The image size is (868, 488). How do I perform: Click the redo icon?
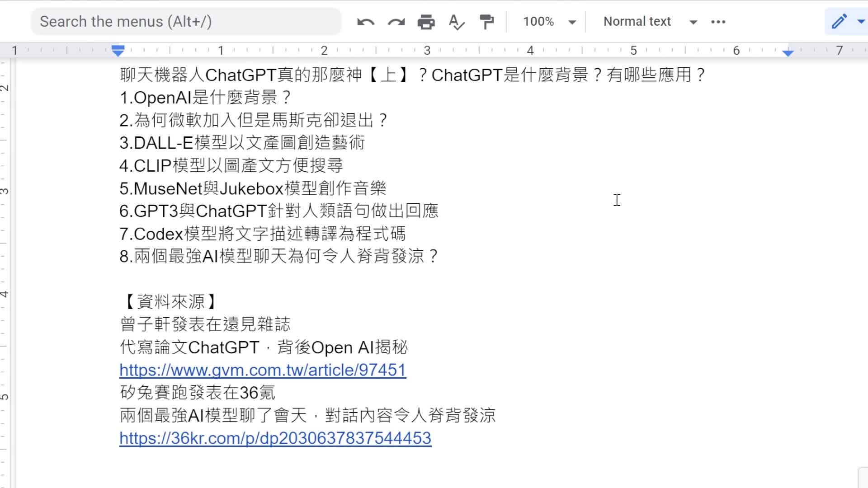pos(396,21)
